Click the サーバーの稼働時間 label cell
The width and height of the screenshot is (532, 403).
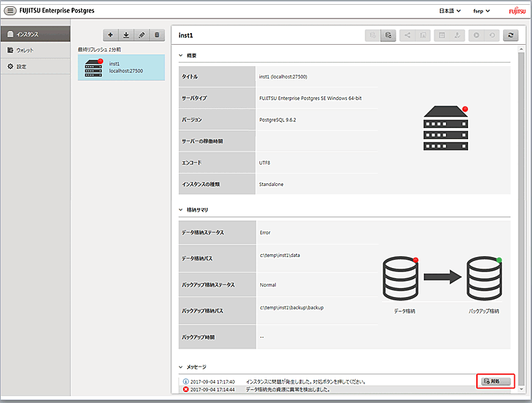pyautogui.click(x=217, y=141)
